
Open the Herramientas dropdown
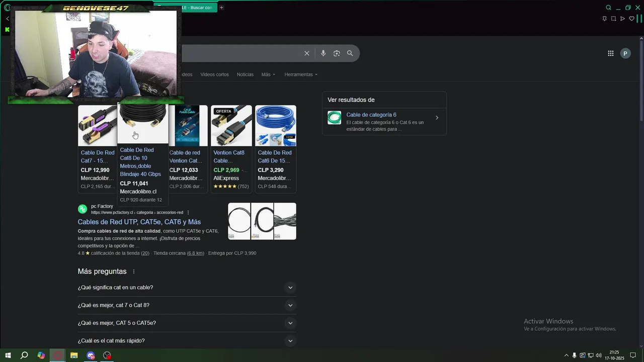[301, 74]
